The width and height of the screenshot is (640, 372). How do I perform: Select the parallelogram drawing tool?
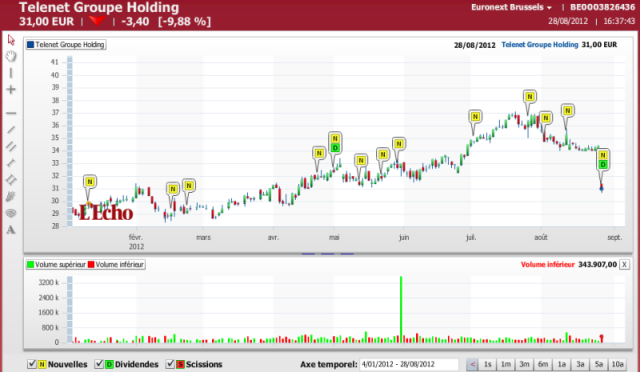point(11,180)
